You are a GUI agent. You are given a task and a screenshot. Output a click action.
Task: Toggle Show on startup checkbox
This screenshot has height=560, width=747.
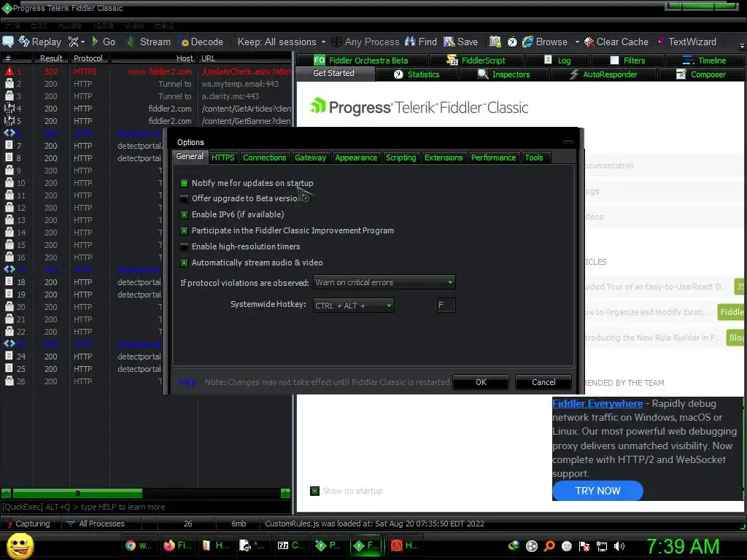point(314,491)
